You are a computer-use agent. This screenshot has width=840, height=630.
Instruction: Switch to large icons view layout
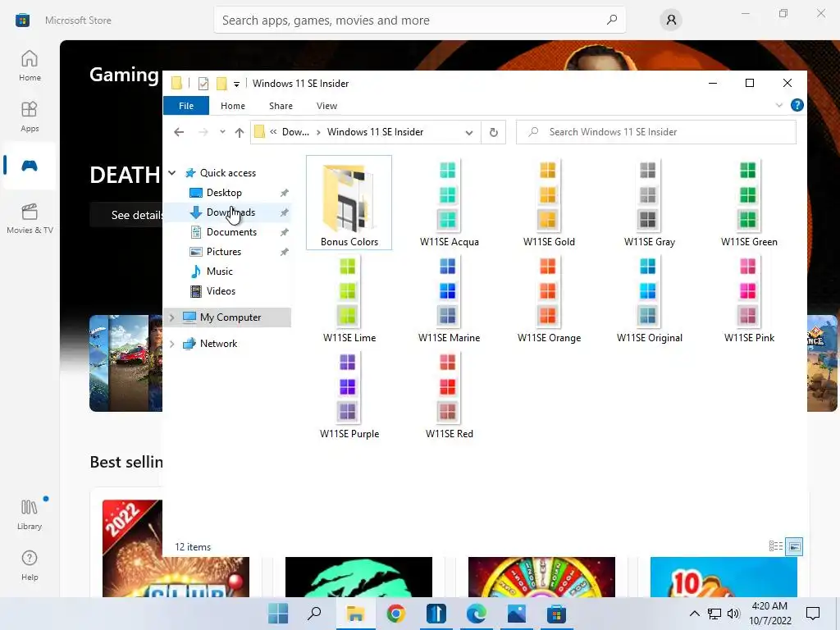point(794,546)
